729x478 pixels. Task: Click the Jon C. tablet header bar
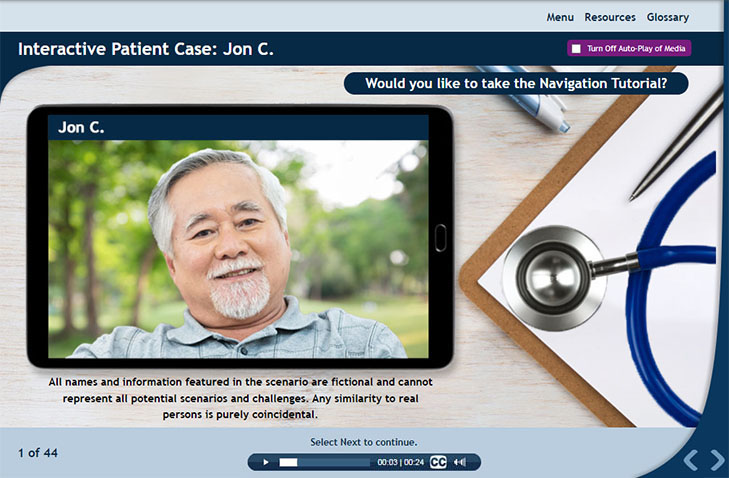tap(238, 127)
